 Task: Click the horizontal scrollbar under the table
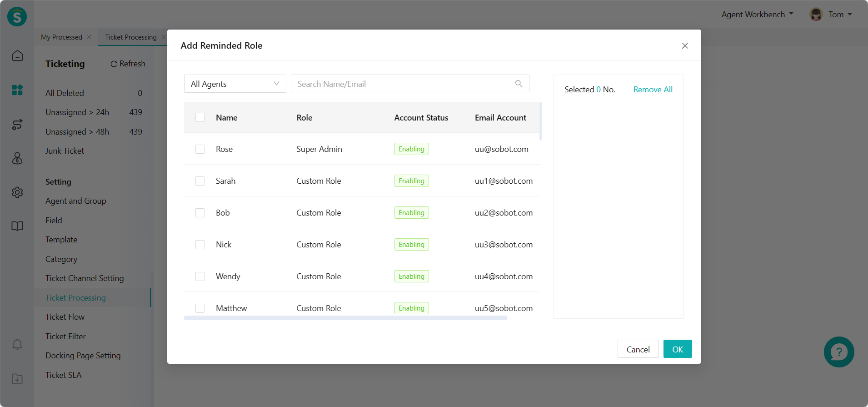(x=345, y=318)
